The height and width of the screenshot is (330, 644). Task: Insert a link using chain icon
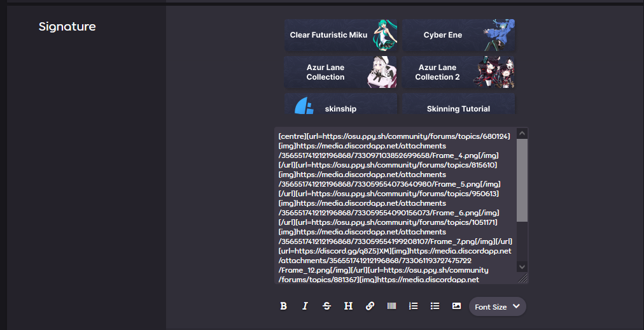tap(370, 306)
